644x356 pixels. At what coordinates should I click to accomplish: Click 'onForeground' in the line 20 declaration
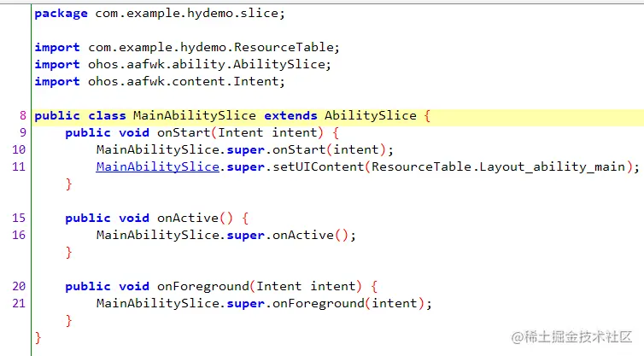click(x=203, y=286)
